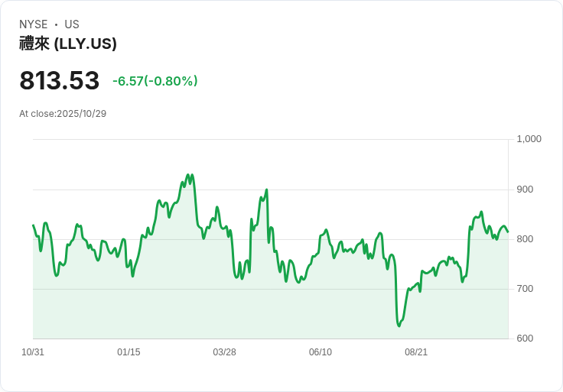Screen dimensions: 563x392
Task: Click the current price 813.53
Action: (x=60, y=81)
